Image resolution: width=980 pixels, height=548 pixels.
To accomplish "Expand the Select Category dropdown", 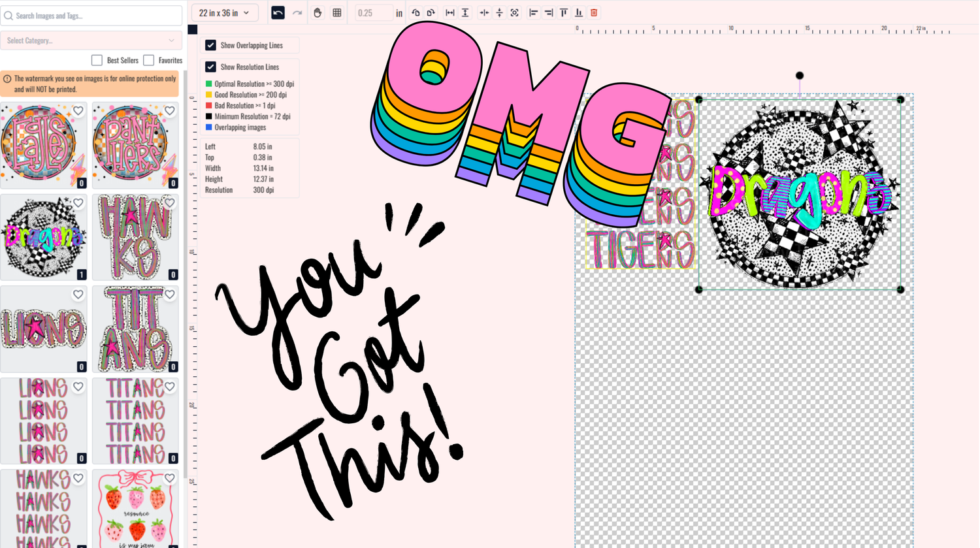I will 91,40.
